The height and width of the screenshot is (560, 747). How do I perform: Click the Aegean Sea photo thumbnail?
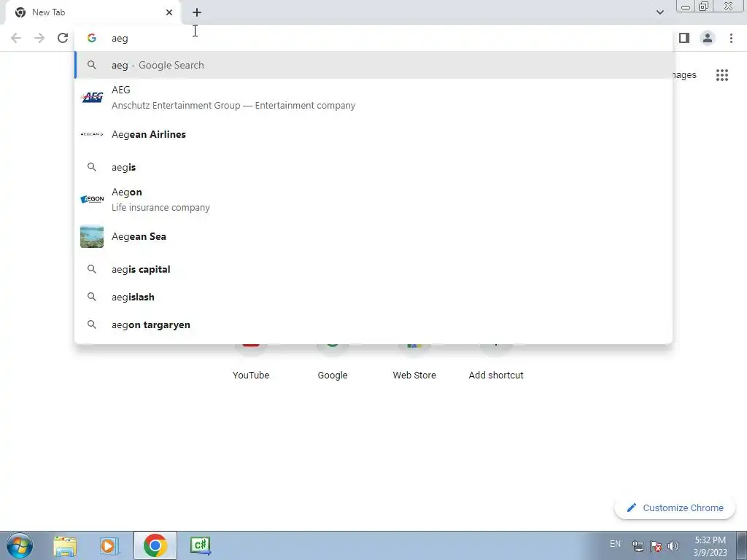tap(92, 237)
